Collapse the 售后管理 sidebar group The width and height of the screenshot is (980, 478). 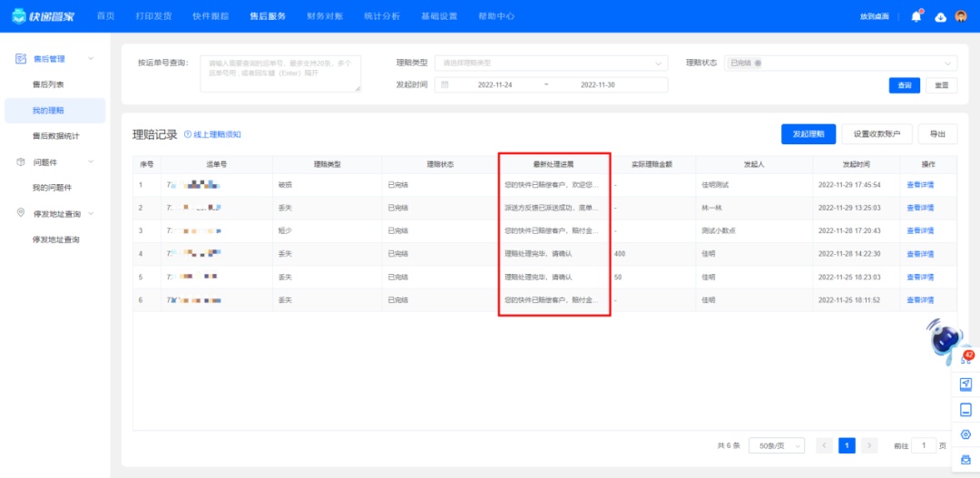[91, 59]
